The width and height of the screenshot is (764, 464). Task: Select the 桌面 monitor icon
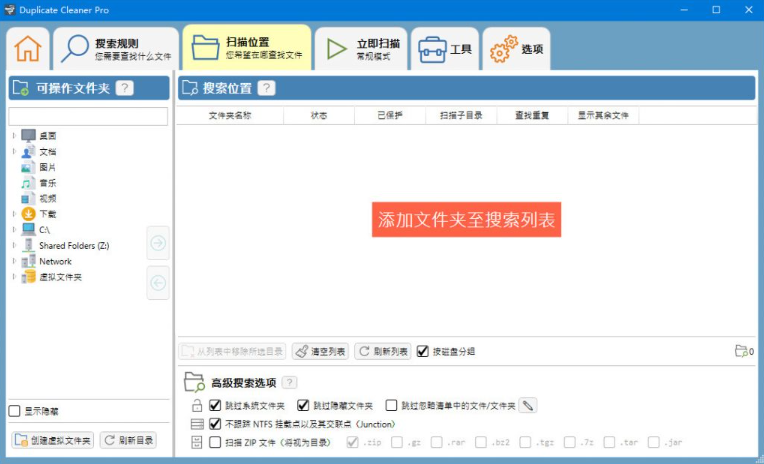tap(28, 135)
